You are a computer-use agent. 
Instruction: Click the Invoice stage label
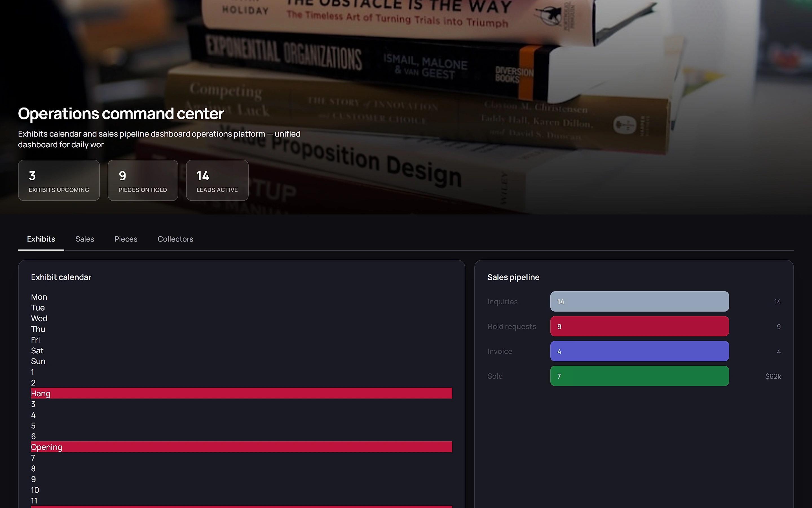tap(500, 351)
